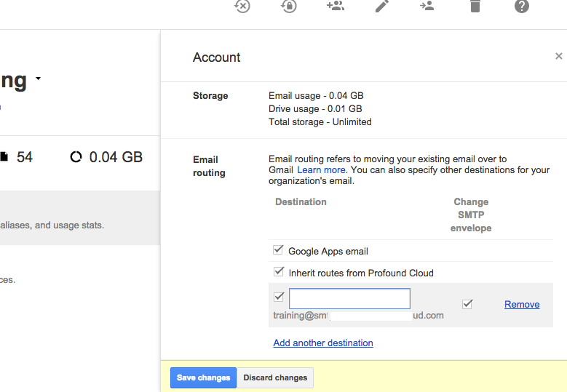Click the Destination column header
Image resolution: width=567 pixels, height=392 pixels.
pyautogui.click(x=301, y=201)
